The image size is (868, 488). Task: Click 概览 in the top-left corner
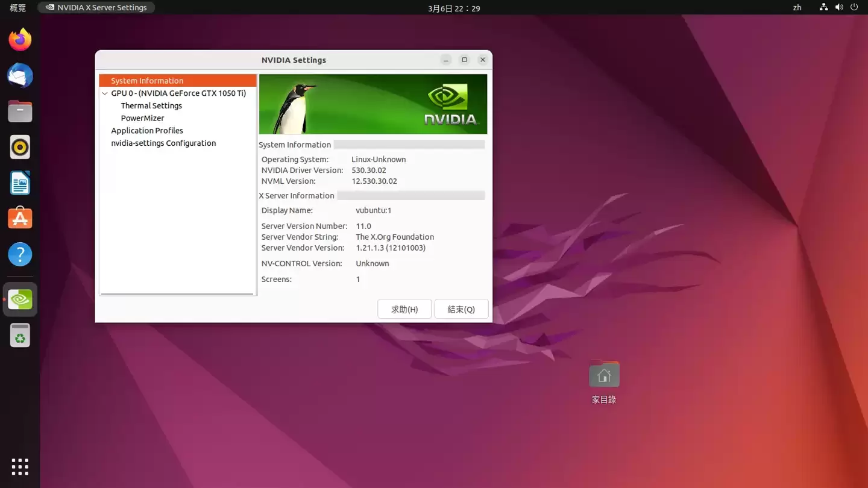coord(17,8)
